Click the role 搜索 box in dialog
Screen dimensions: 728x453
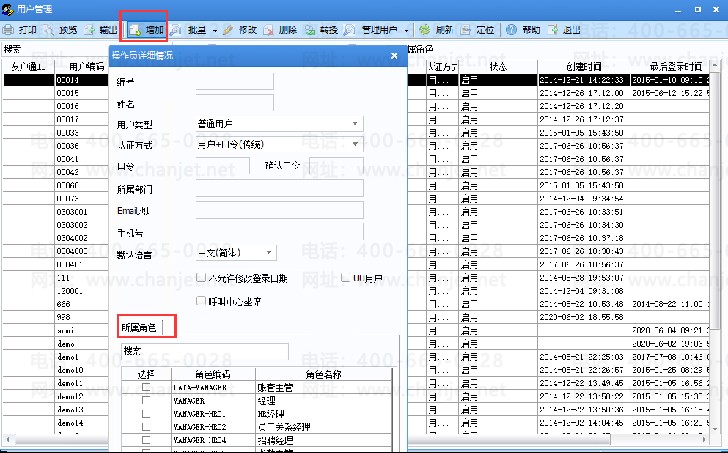(205, 351)
